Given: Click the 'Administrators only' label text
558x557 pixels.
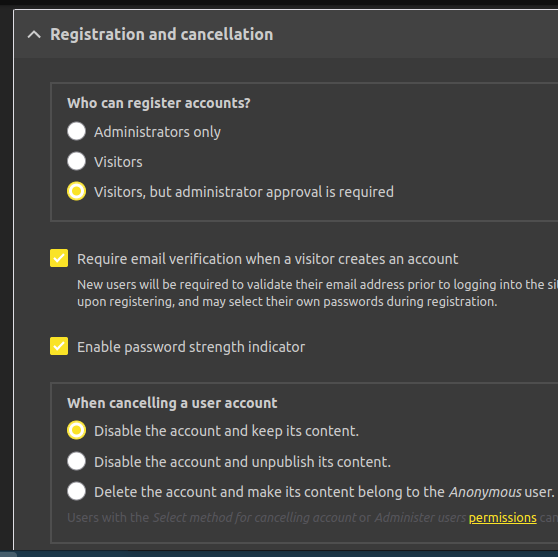Looking at the screenshot, I should pyautogui.click(x=157, y=132).
